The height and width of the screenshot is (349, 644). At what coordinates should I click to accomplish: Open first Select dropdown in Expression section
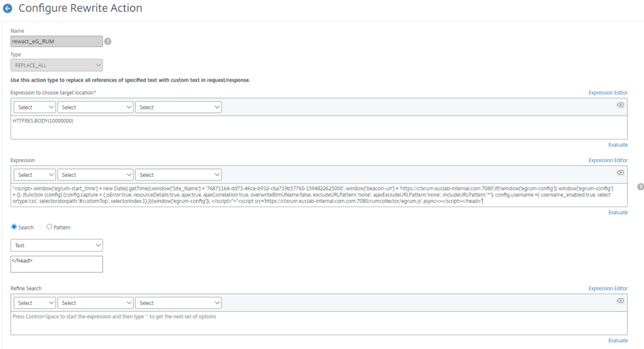point(35,175)
